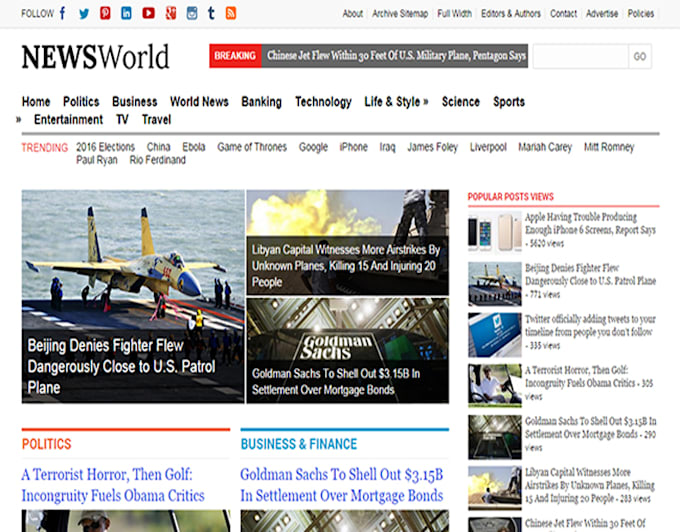Open Politics article A Terrorist Horror headline

113,485
